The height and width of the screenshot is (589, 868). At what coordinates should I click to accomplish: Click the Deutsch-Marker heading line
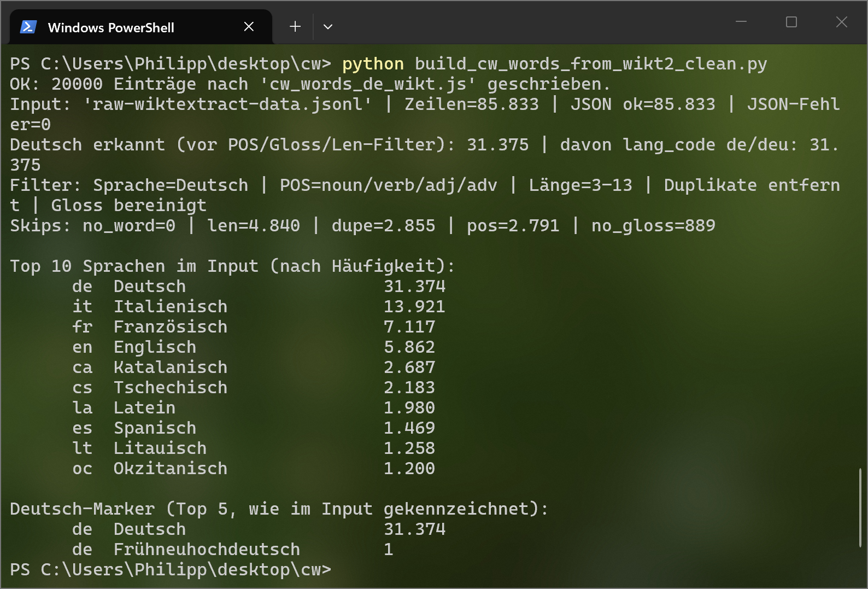pyautogui.click(x=279, y=509)
